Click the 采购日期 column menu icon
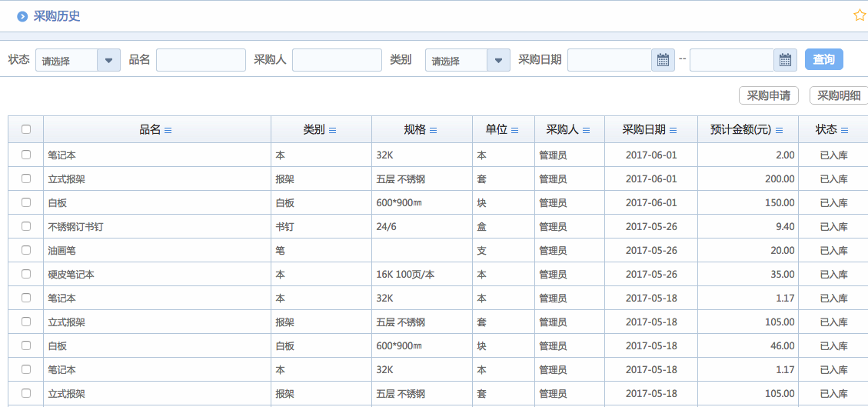The image size is (868, 407). [673, 131]
